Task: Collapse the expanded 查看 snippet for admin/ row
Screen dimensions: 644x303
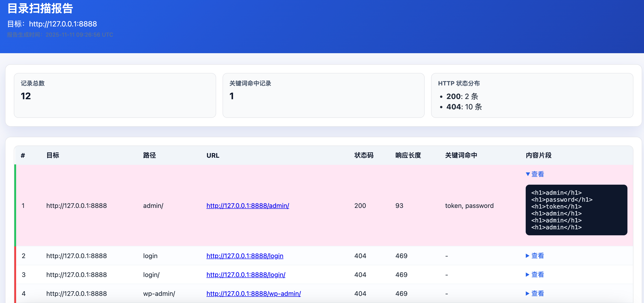Action: (x=535, y=174)
